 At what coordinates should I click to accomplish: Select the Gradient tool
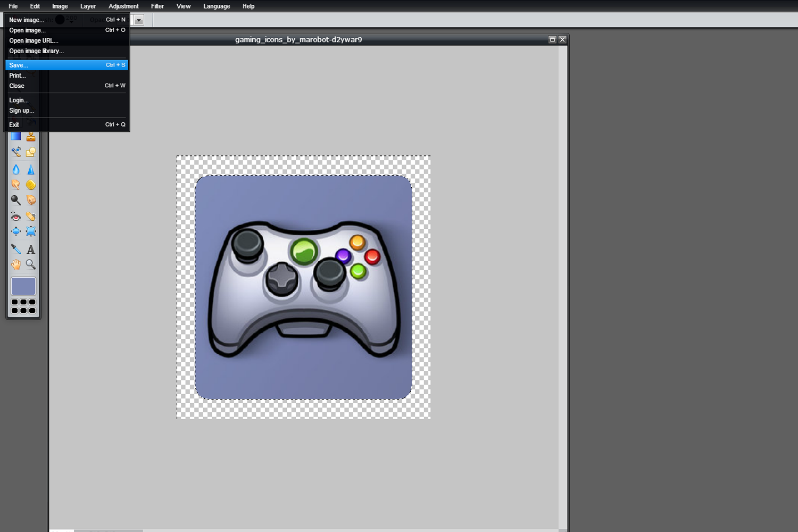tap(16, 136)
